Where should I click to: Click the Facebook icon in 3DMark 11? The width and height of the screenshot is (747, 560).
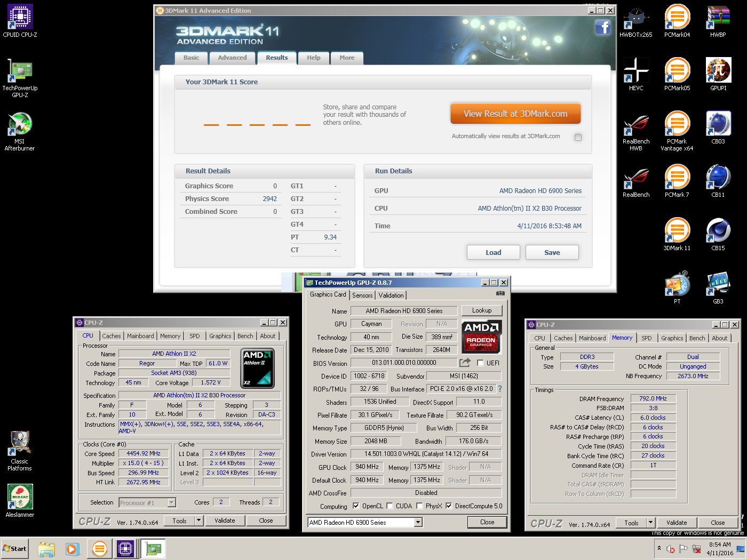point(603,27)
